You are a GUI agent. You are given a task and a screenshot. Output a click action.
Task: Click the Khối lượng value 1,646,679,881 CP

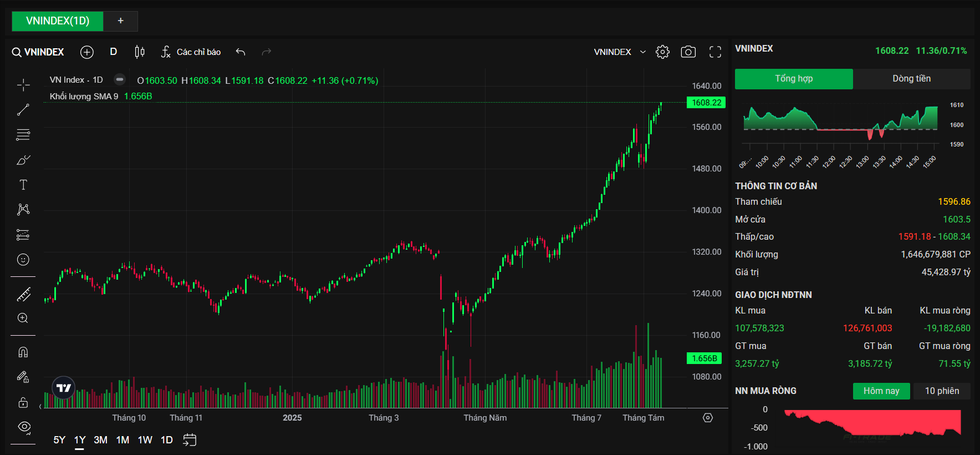(936, 255)
